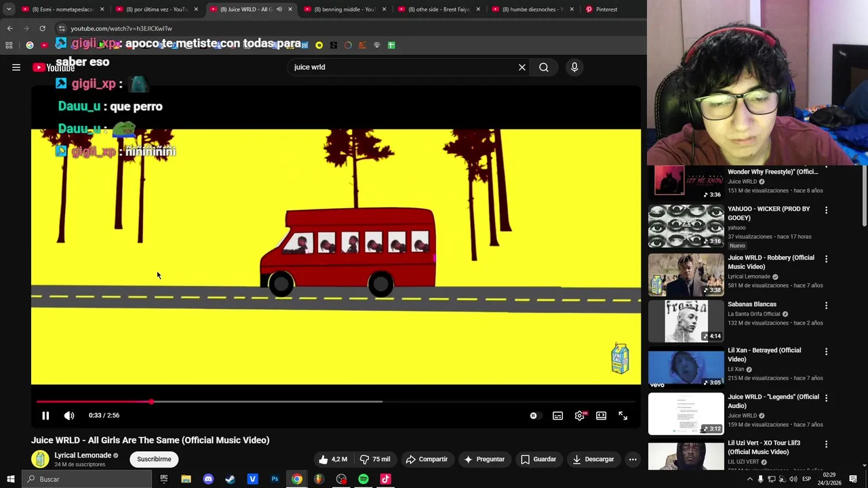Open options for YAHUOO - WICKER video

tap(826, 210)
